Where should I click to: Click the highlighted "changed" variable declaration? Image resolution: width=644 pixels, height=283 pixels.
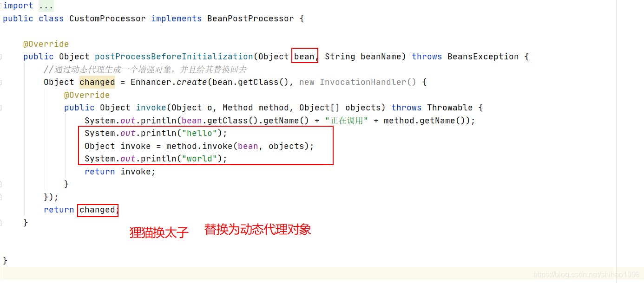pyautogui.click(x=97, y=82)
